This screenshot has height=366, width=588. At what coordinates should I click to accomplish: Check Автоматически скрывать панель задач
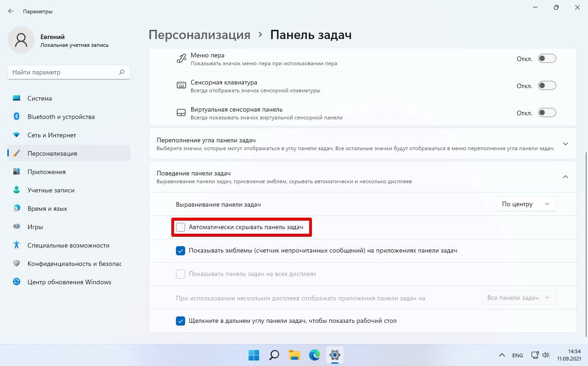coord(181,227)
